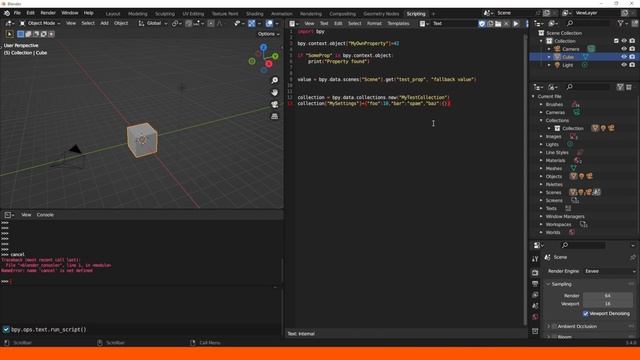Toggle viewport overlays button
This screenshot has width=640, height=360.
[x=269, y=23]
